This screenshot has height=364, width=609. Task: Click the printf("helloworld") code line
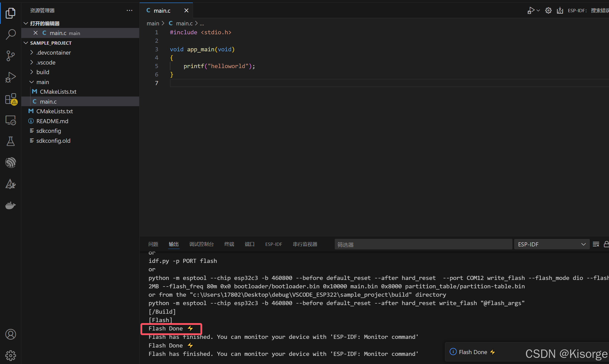pos(219,66)
